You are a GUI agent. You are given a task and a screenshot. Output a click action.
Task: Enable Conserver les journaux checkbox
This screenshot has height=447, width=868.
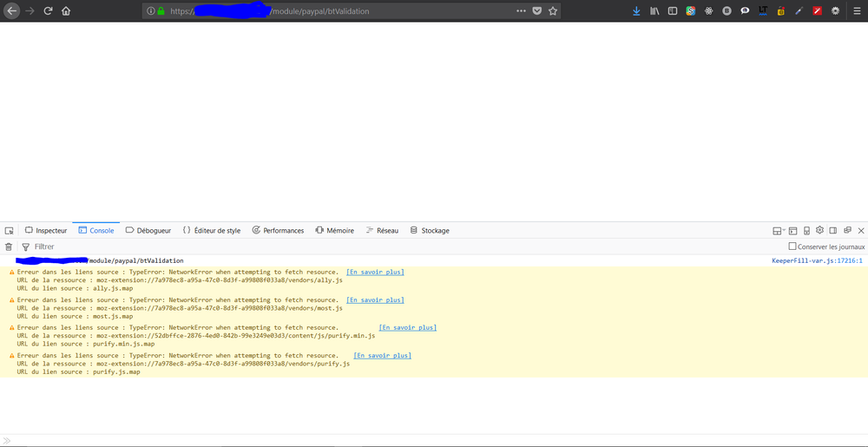click(x=792, y=247)
